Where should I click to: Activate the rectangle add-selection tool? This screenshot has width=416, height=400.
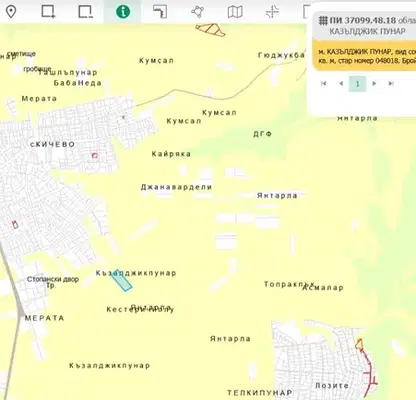pyautogui.click(x=48, y=12)
